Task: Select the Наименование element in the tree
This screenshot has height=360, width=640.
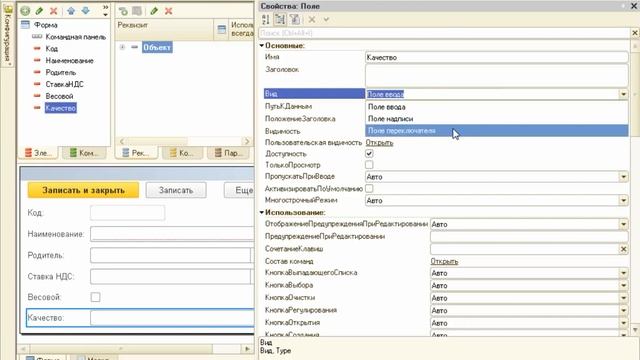Action: [x=69, y=60]
